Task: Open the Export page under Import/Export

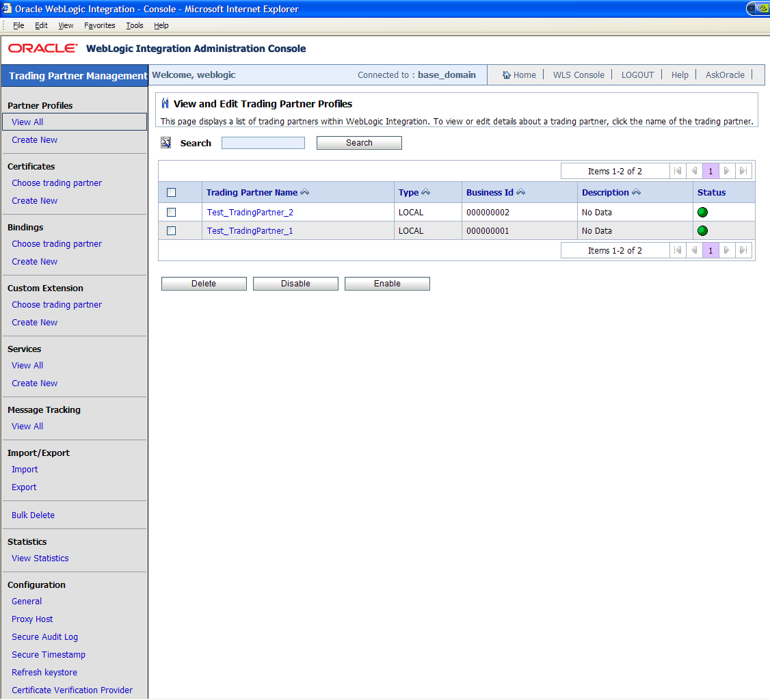Action: [x=23, y=487]
